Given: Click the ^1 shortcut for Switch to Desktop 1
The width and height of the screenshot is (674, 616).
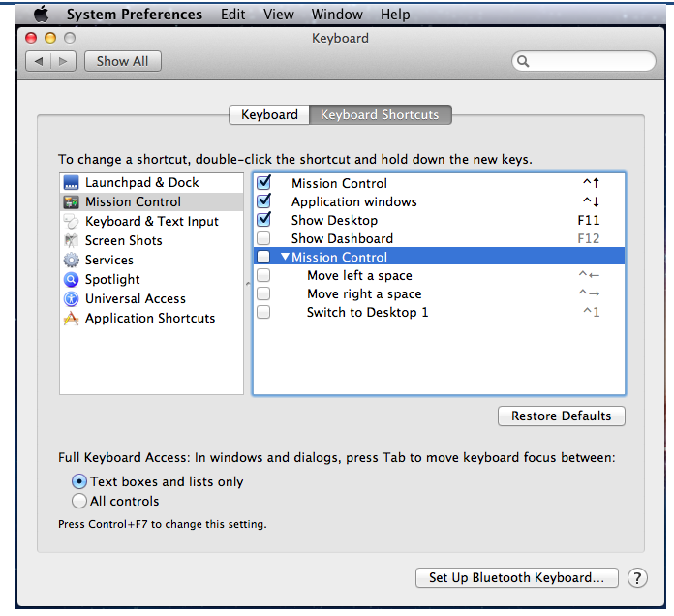Looking at the screenshot, I should pos(591,312).
